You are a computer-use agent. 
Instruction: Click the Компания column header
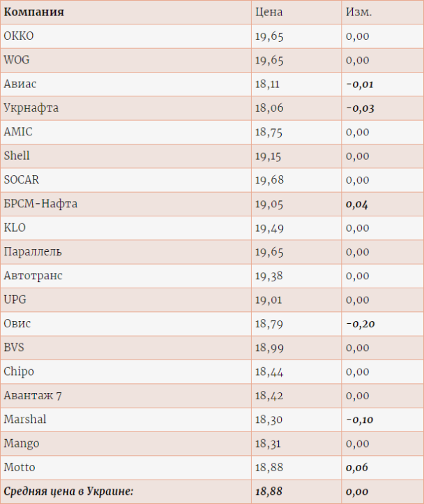pyautogui.click(x=33, y=12)
